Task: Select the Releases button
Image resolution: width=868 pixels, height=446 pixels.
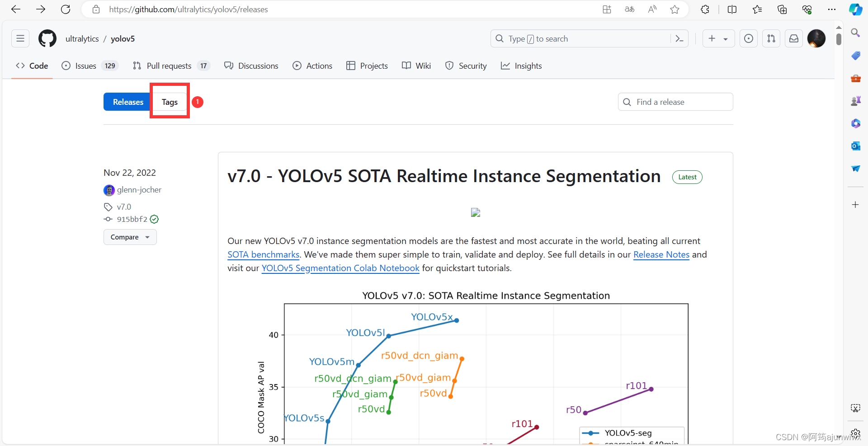Action: [128, 102]
